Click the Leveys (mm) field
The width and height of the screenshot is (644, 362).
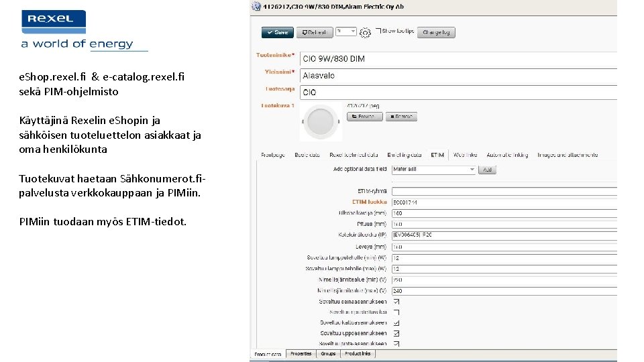[504, 247]
